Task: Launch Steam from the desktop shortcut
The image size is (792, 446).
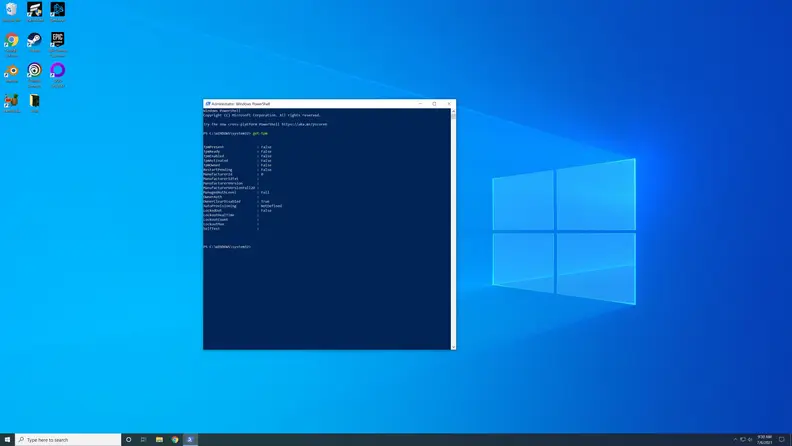Action: [34, 41]
